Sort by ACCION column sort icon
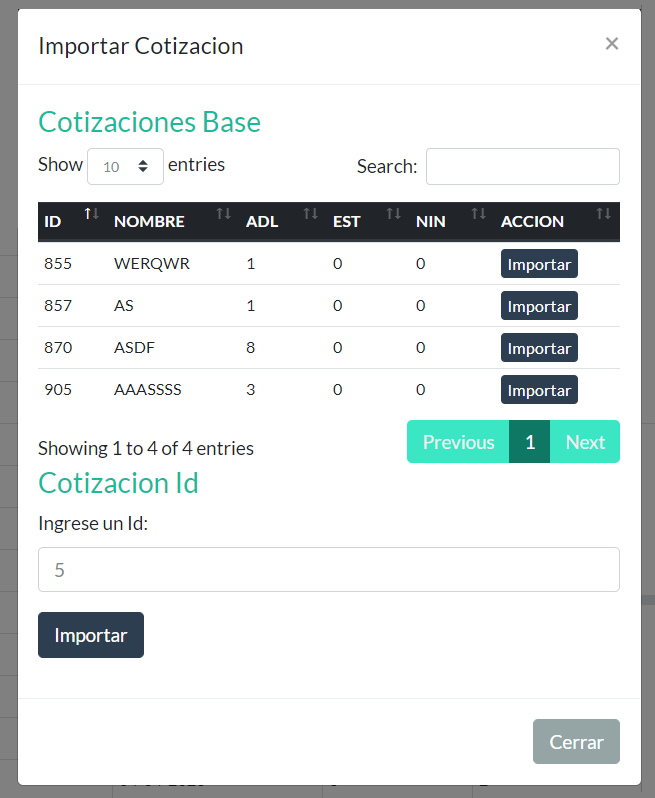655x798 pixels. [x=603, y=214]
